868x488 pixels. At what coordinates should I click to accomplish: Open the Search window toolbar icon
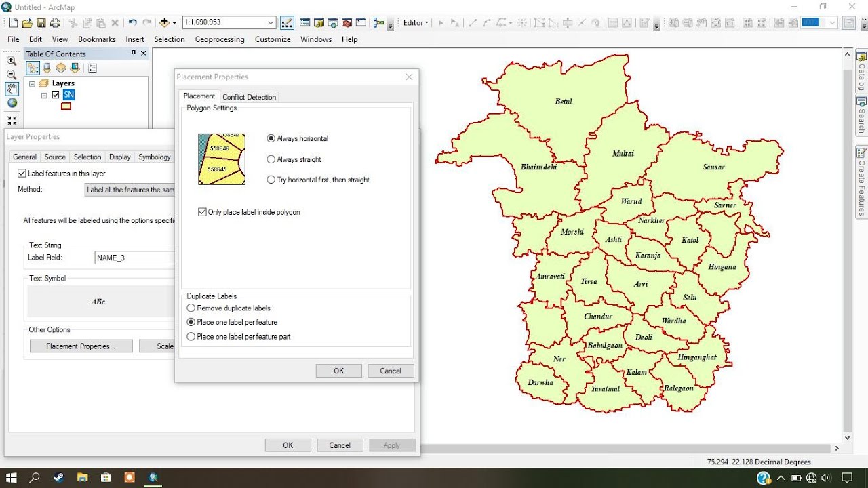[x=332, y=23]
